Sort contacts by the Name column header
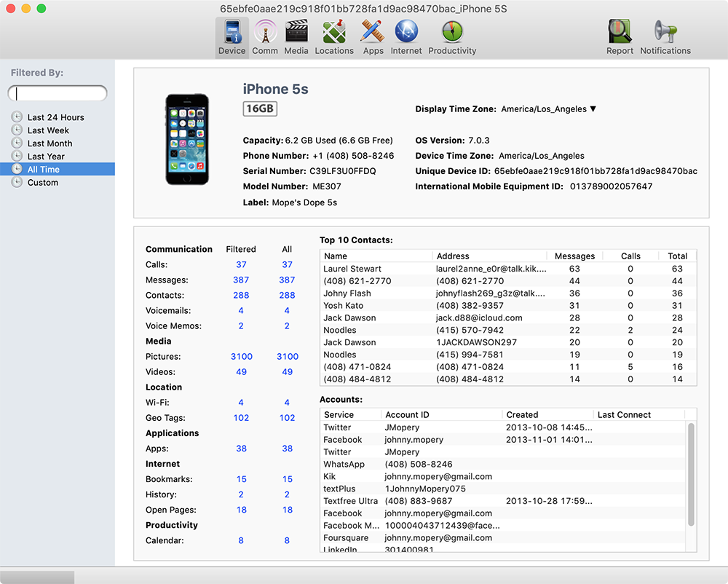Image resolution: width=728 pixels, height=584 pixels. pyautogui.click(x=376, y=256)
